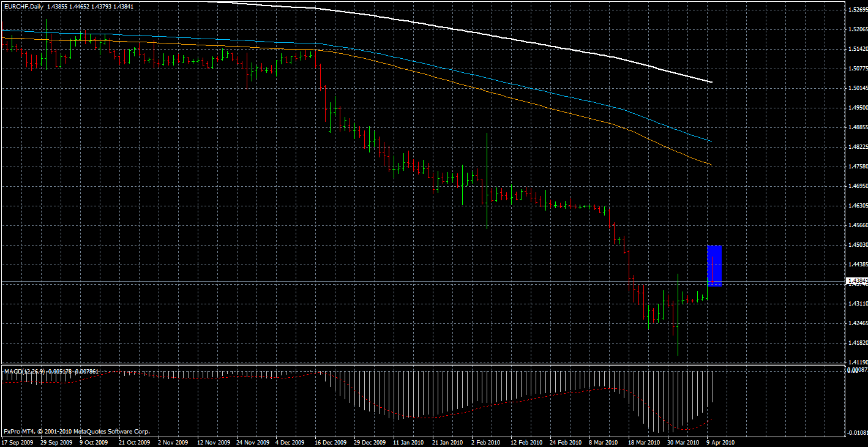This screenshot has height=447, width=868.
Task: Click the 1.41820 price scale label
Action: (858, 343)
